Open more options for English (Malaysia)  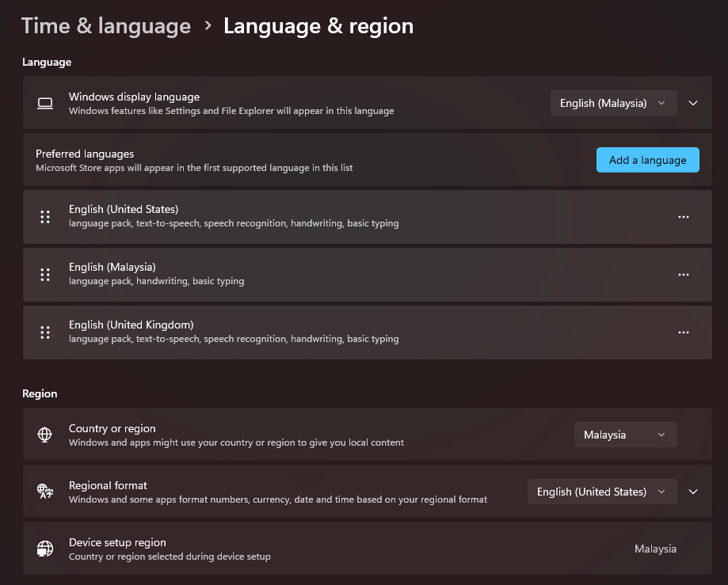click(x=684, y=275)
